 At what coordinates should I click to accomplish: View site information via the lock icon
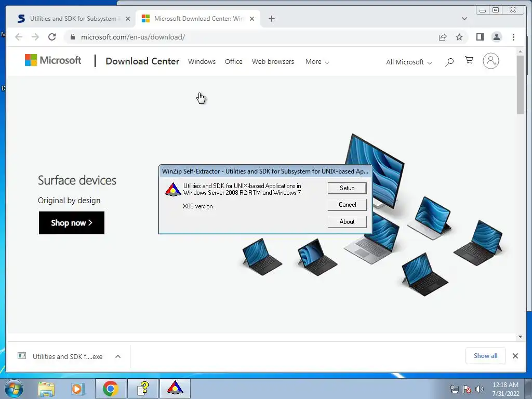point(72,37)
